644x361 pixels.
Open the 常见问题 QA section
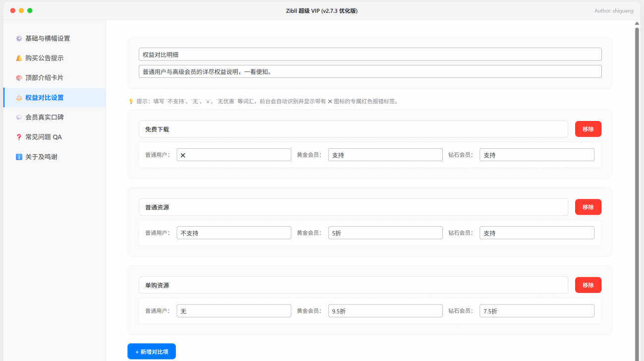pyautogui.click(x=44, y=137)
